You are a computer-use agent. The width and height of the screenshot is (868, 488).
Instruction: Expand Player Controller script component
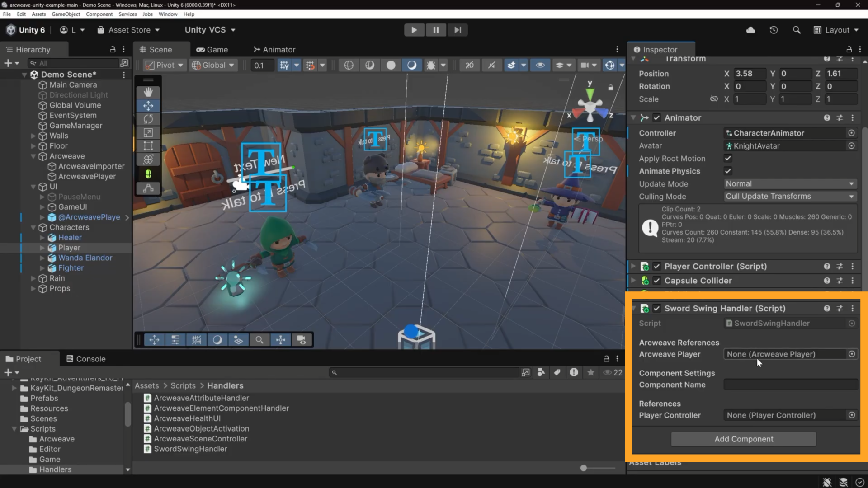click(633, 267)
